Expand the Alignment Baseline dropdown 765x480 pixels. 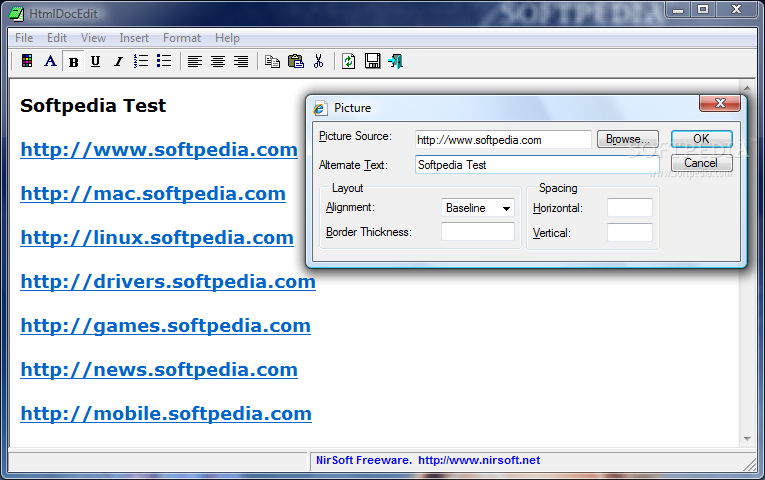point(506,208)
